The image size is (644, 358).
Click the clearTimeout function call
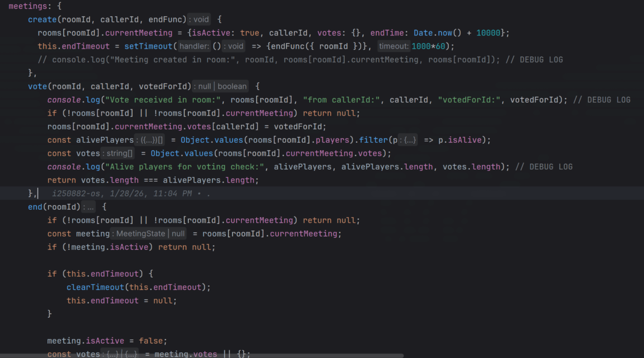coord(95,287)
